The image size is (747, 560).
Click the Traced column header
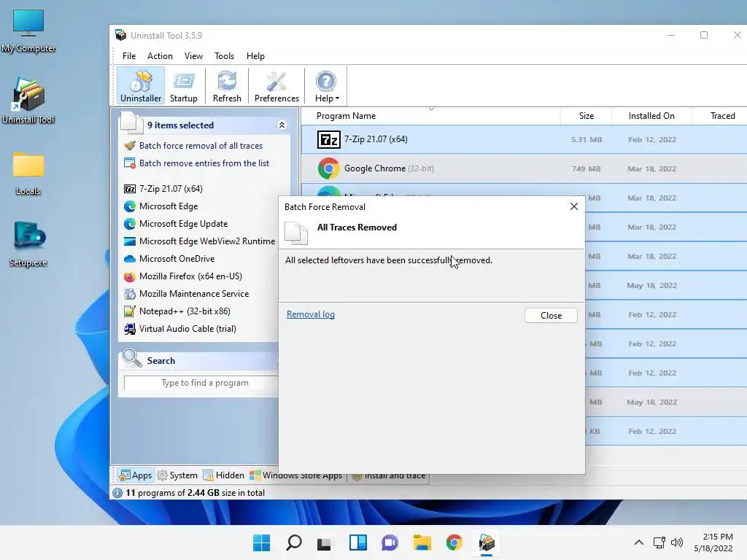pos(722,116)
